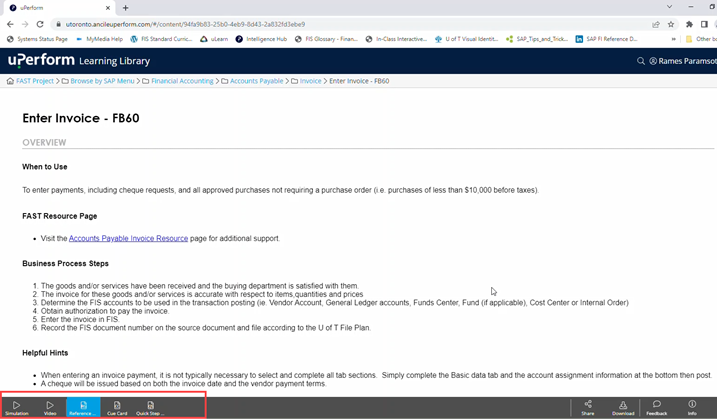Image resolution: width=717 pixels, height=419 pixels.
Task: Open a new browser tab
Action: pyautogui.click(x=125, y=8)
